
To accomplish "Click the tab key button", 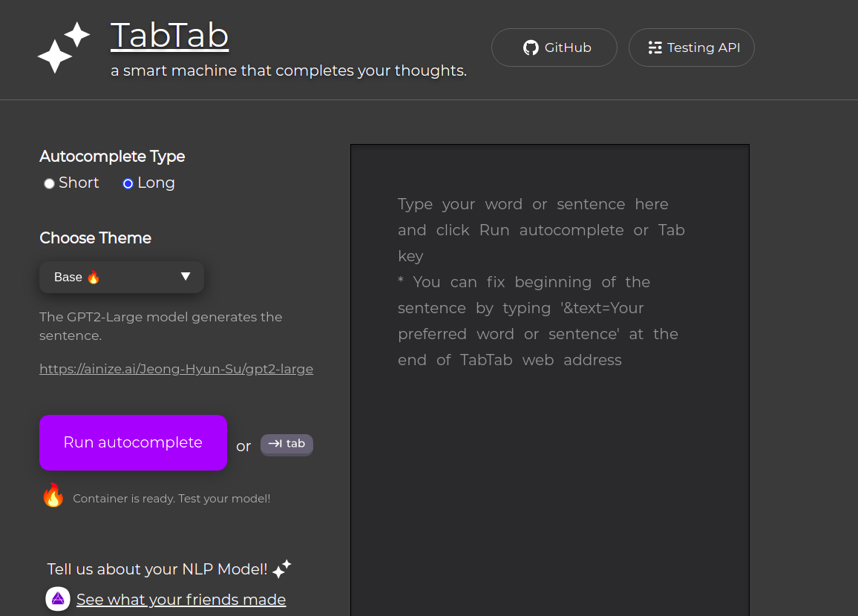I will pyautogui.click(x=286, y=445).
